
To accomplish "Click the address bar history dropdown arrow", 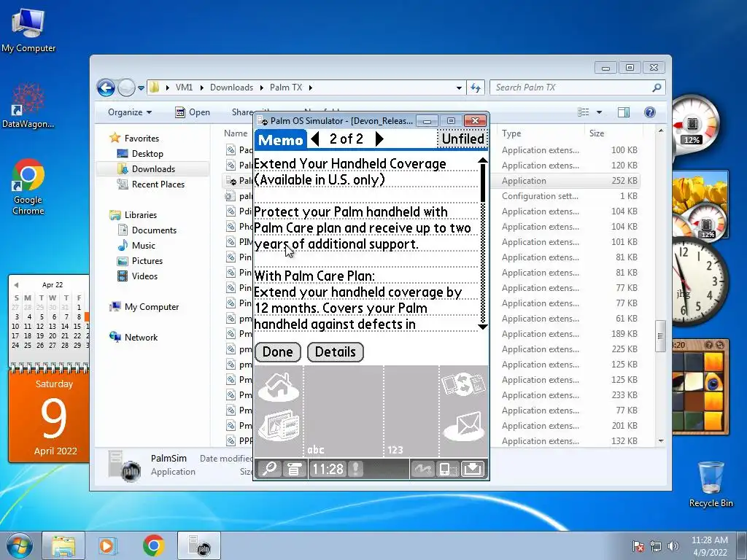I will coord(459,87).
